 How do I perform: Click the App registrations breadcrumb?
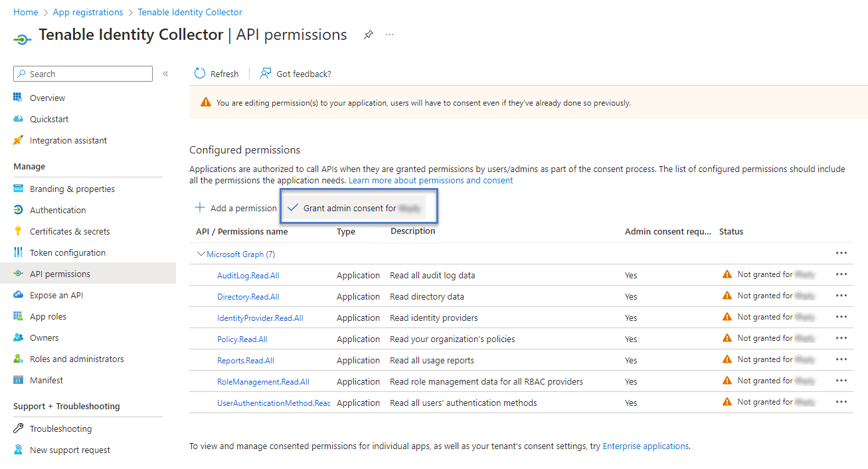(88, 12)
